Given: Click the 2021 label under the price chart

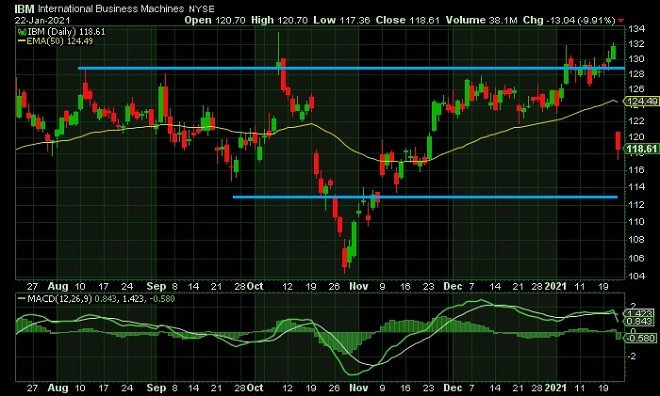Looking at the screenshot, I should coord(556,287).
